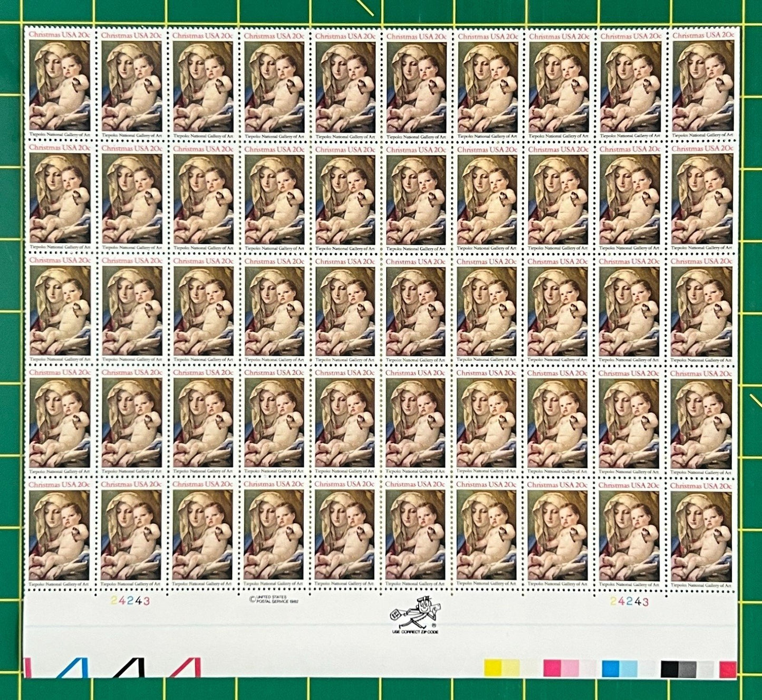The image size is (762, 700).
Task: Click the left plate number 24243
Action: click(130, 601)
